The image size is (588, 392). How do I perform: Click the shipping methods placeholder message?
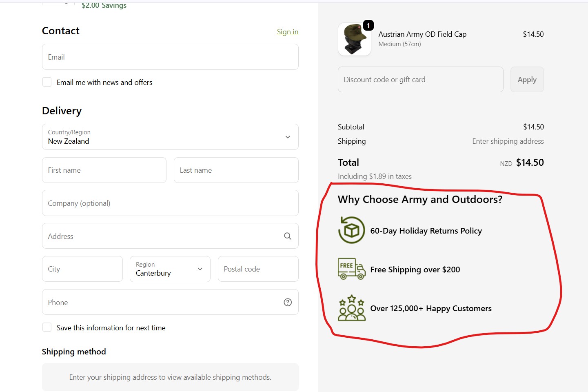170,377
